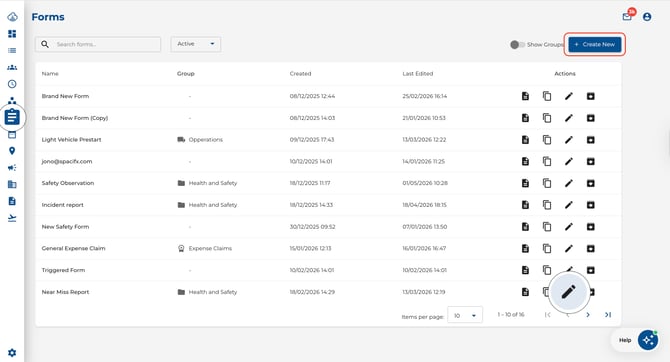Click the Last Edited column header

(417, 74)
